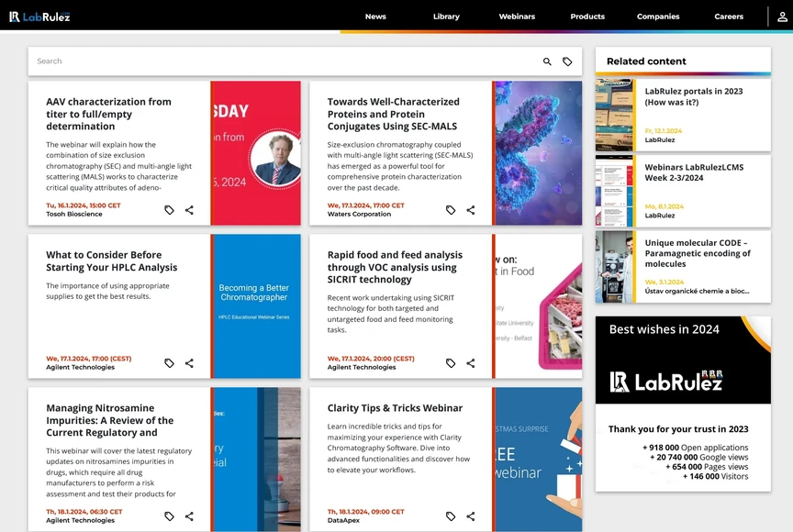Viewport: 793px width, 532px height.
Task: Click Agilent Technologies under Rapid food card
Action: point(362,367)
